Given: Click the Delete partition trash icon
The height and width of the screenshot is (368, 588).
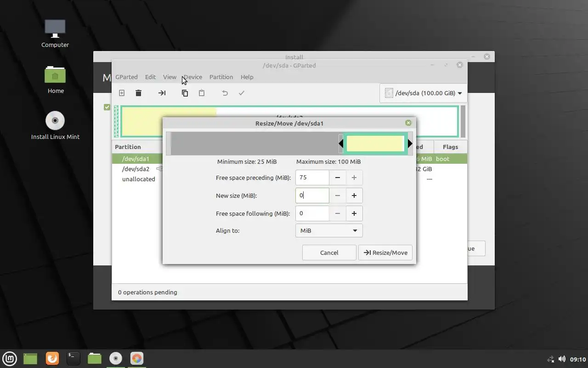Looking at the screenshot, I should coord(138,93).
